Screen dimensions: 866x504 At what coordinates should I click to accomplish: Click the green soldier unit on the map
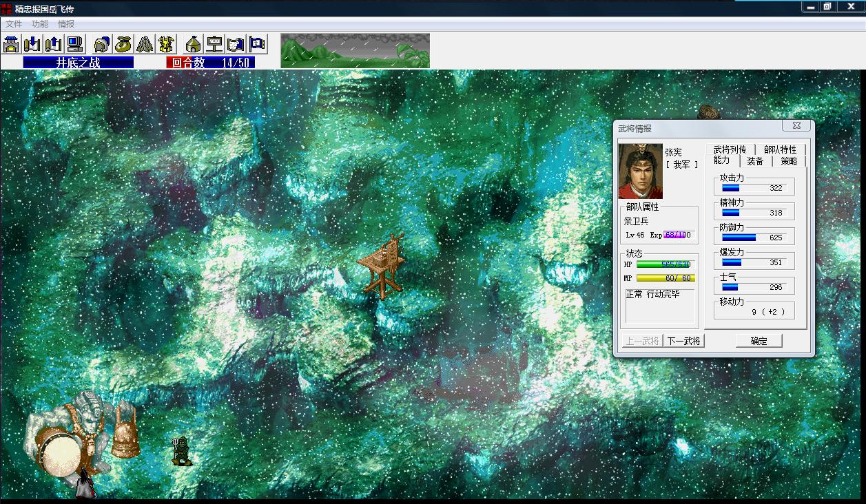181,451
